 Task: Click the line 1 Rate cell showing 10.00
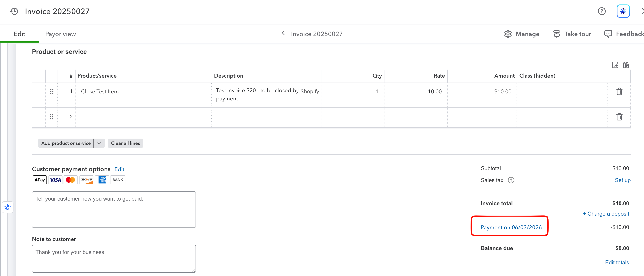416,95
